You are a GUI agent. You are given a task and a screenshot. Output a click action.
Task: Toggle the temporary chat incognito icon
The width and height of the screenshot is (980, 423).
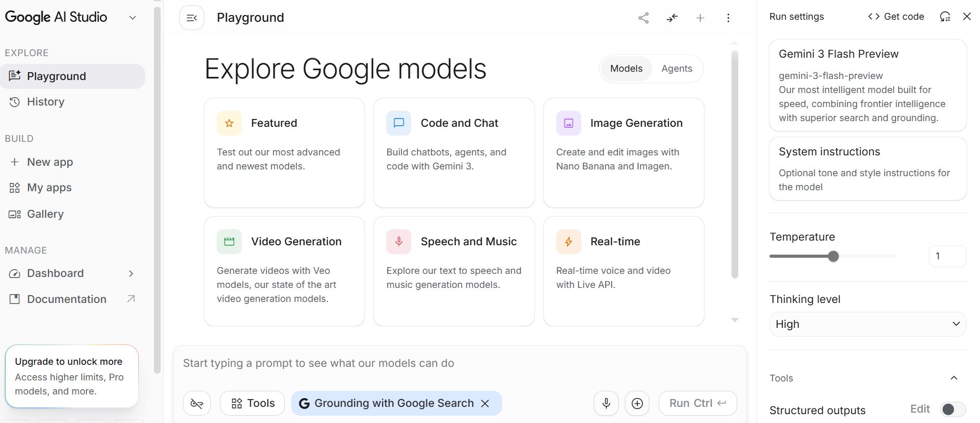[x=197, y=403]
